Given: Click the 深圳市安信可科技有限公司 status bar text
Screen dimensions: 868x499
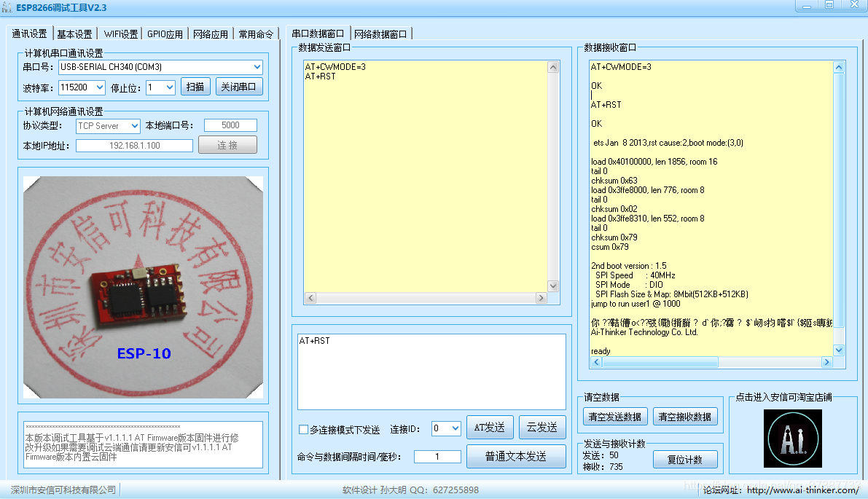Looking at the screenshot, I should click(63, 490).
